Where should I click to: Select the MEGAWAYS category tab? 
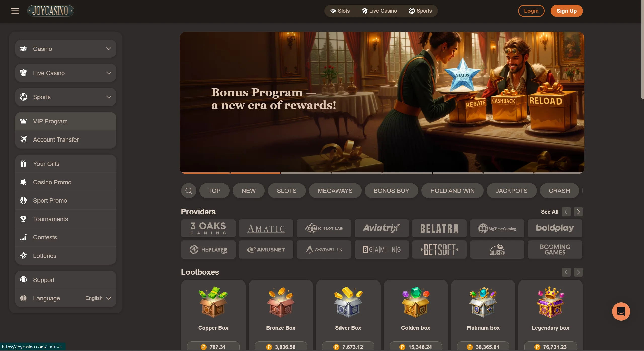coord(335,191)
